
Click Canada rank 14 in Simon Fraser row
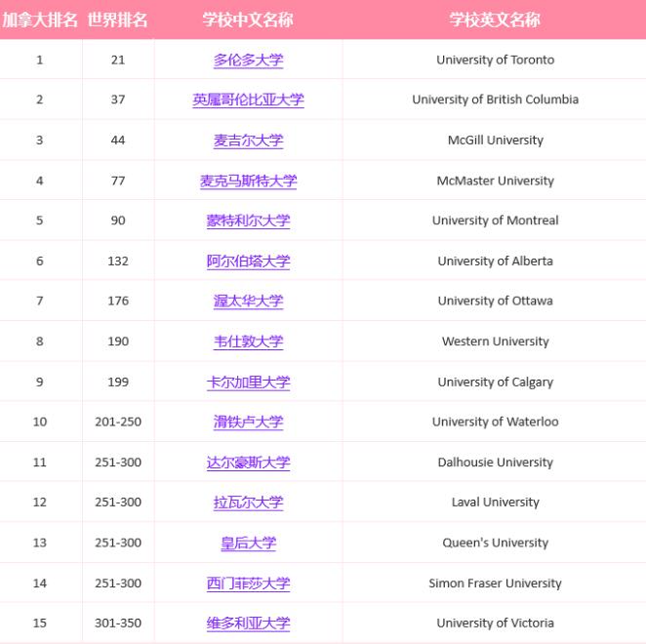(40, 584)
